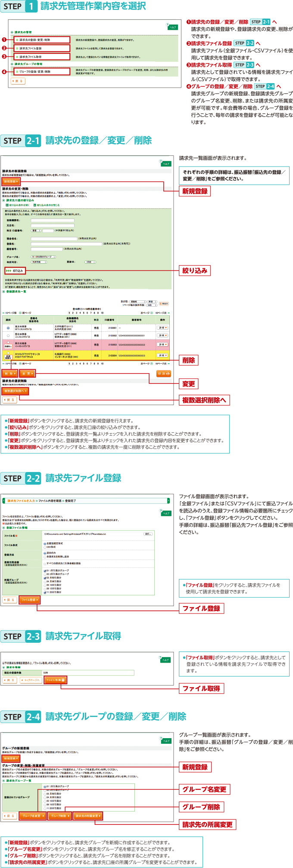Click 新規登録 button in group screen
293x868 pixels.
click(10, 758)
